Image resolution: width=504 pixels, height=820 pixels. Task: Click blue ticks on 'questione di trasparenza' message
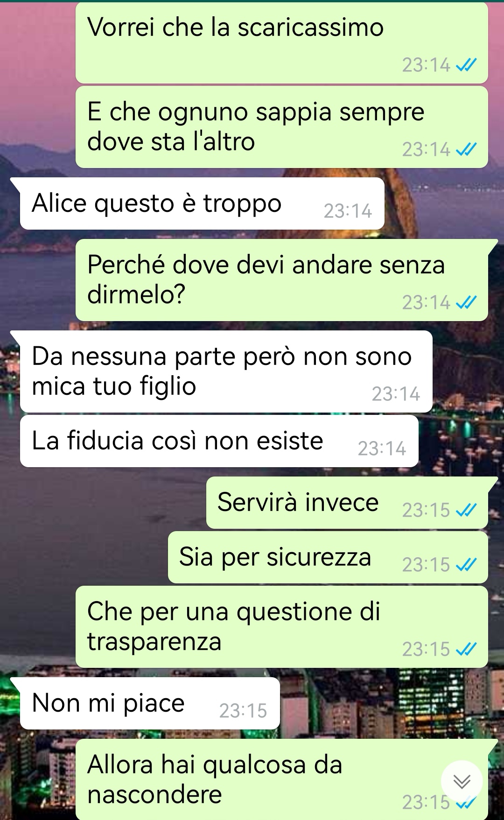466,649
